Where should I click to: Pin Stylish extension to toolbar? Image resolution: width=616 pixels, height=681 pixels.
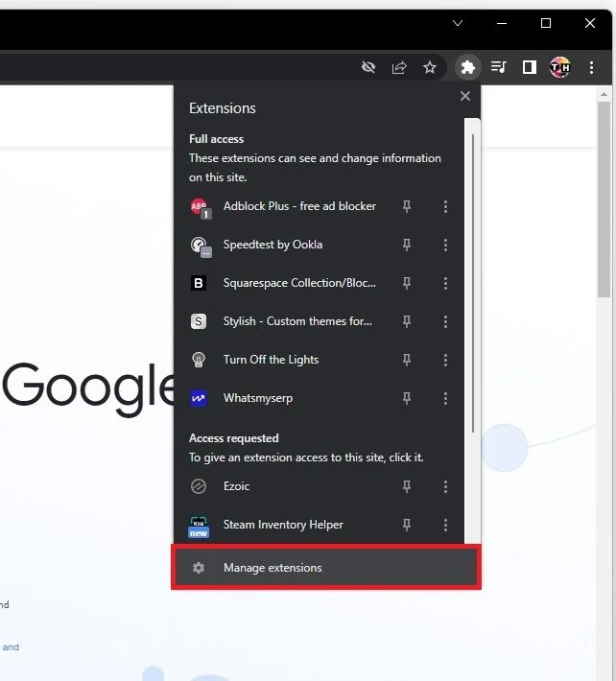(x=407, y=321)
